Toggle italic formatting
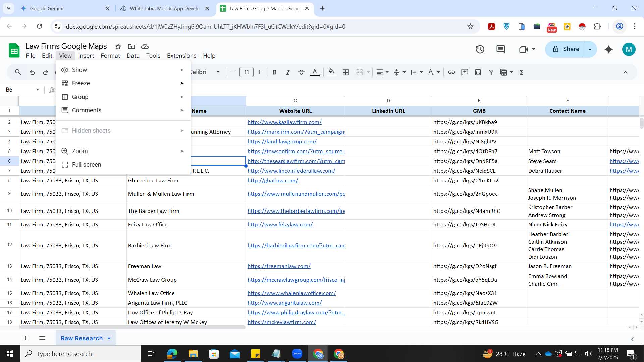The height and width of the screenshot is (362, 644). tap(288, 72)
